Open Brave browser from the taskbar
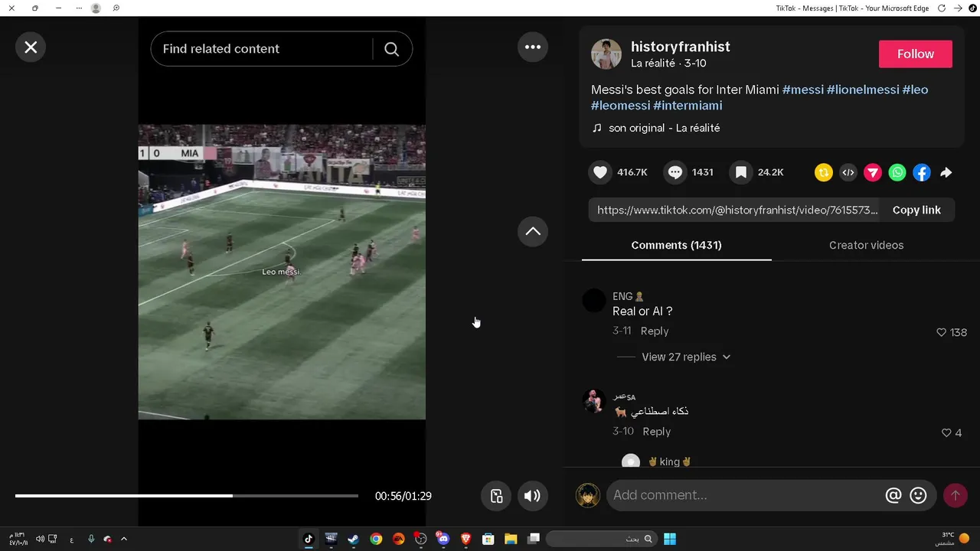The height and width of the screenshot is (551, 980). 465,539
